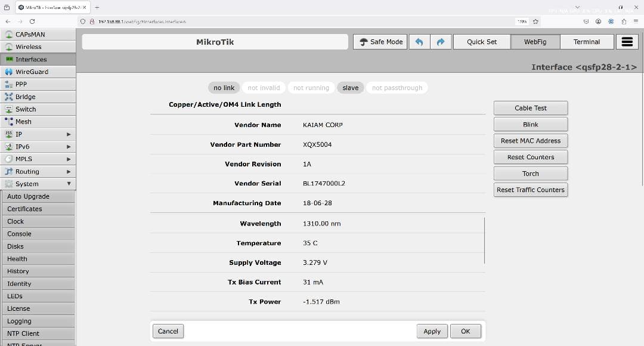Open Identity settings
This screenshot has height=346, width=644.
(x=38, y=283)
